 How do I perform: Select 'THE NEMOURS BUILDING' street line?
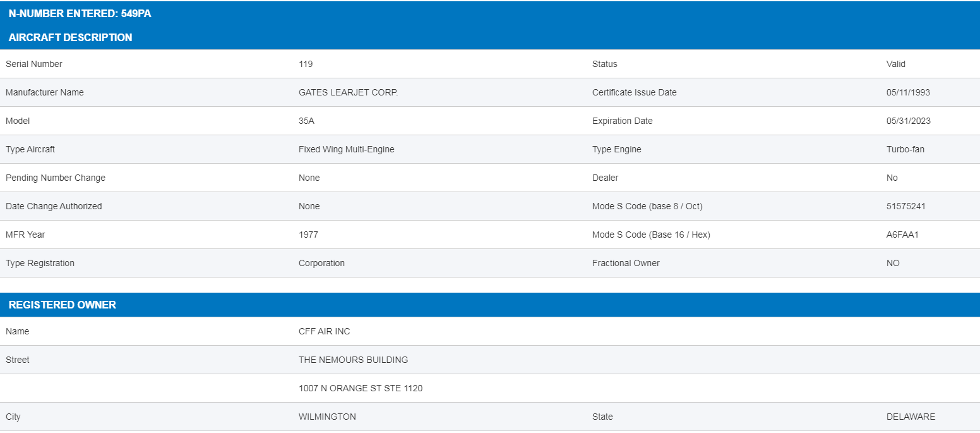tap(354, 360)
